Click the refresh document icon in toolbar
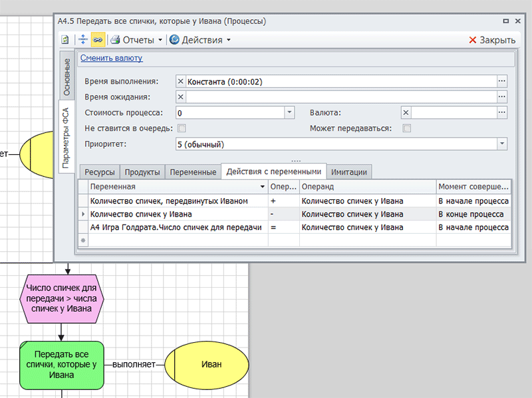 pyautogui.click(x=66, y=40)
